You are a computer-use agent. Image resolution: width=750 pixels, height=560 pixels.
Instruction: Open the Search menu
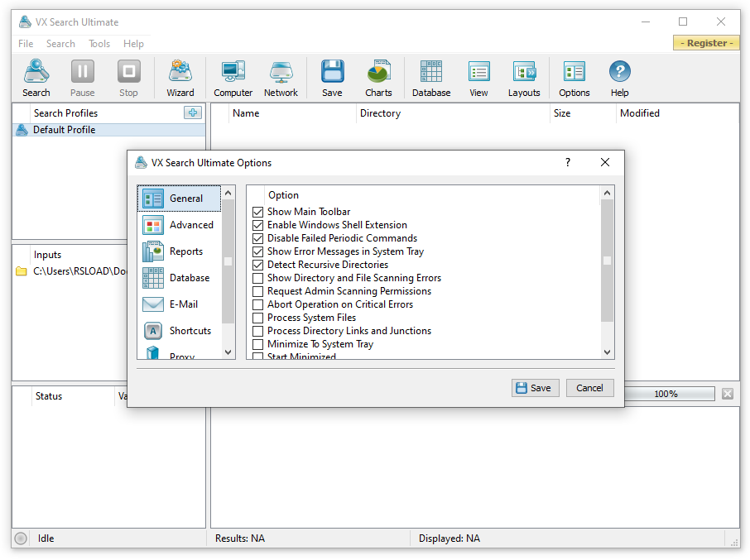60,44
